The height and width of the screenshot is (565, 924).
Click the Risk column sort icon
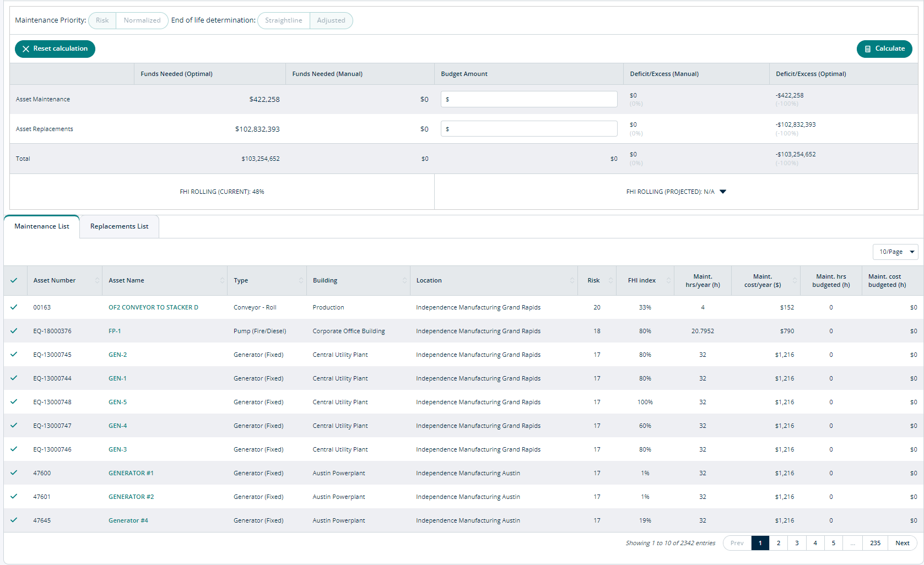tap(610, 280)
